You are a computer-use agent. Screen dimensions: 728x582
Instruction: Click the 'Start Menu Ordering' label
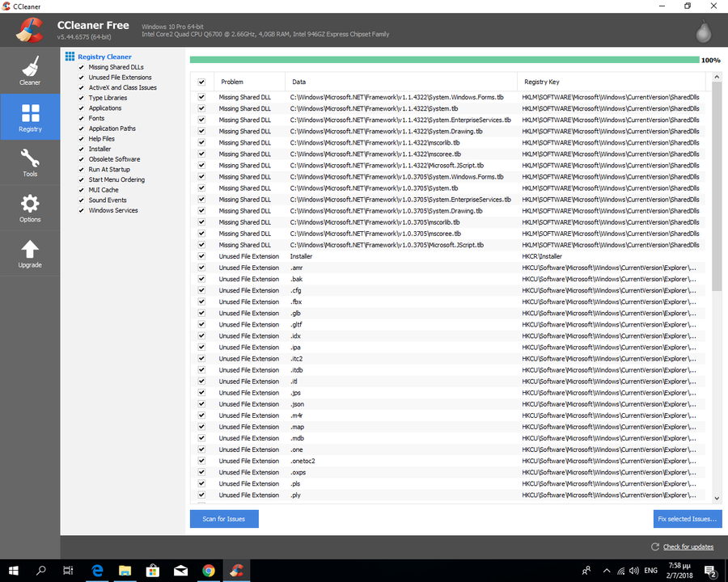[x=116, y=179]
